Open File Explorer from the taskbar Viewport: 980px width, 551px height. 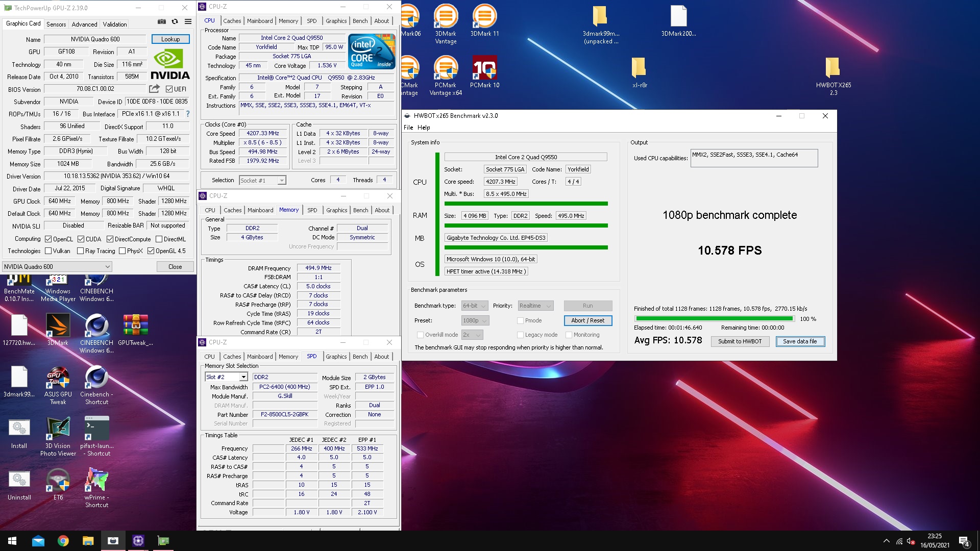[x=88, y=541]
